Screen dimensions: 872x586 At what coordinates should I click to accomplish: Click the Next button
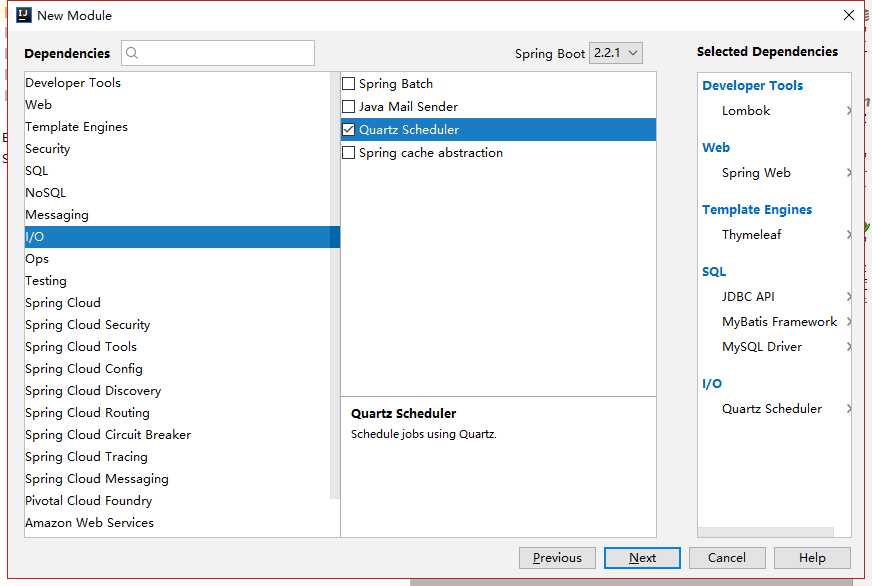pyautogui.click(x=642, y=558)
